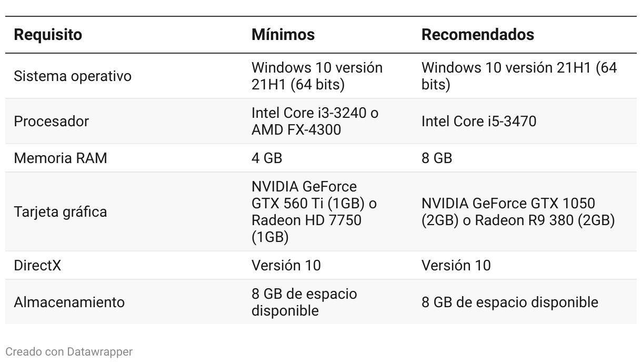Select the Sistema operativo row label
642x364 pixels.
(73, 76)
